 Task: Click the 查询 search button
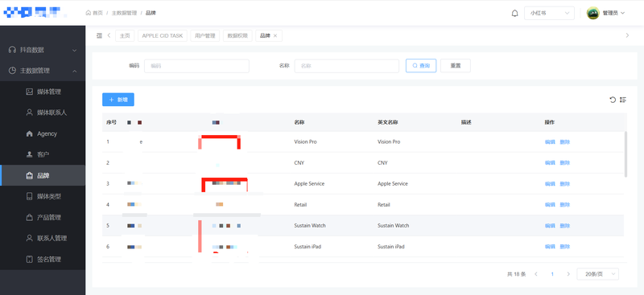point(421,66)
